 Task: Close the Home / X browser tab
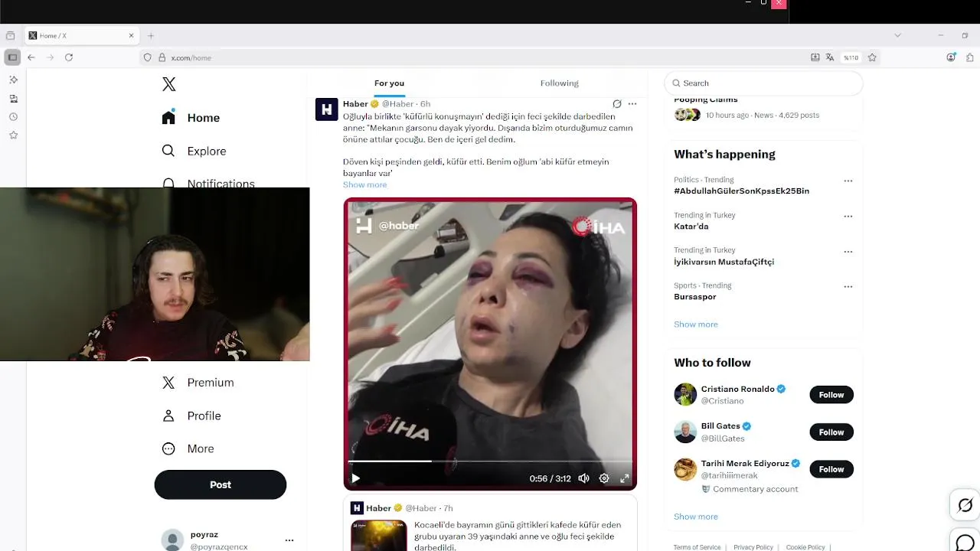point(132,35)
